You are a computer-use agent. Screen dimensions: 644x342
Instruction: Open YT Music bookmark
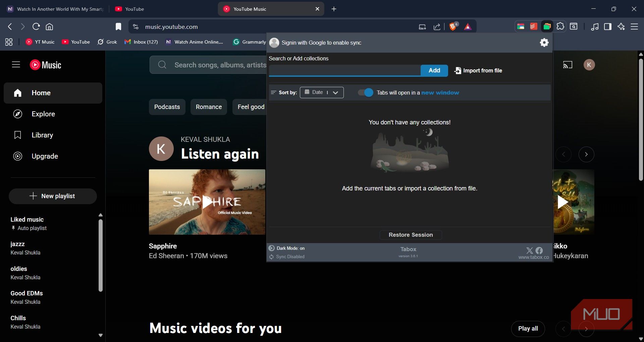point(40,42)
